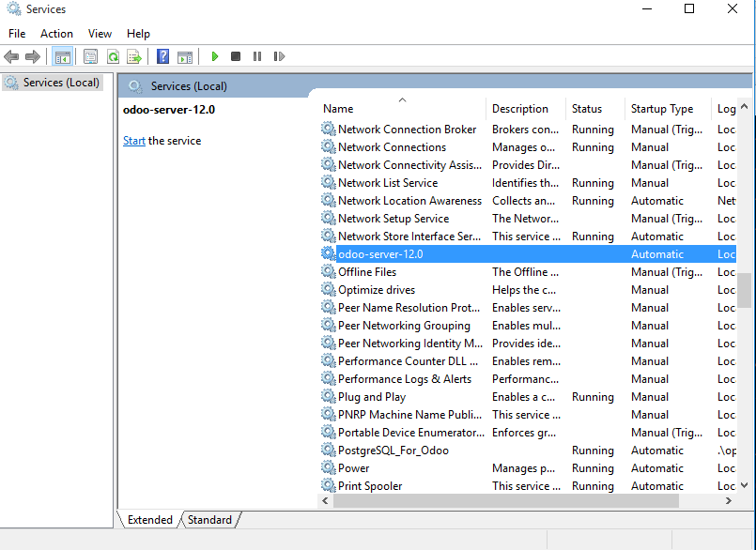Image resolution: width=756 pixels, height=550 pixels.
Task: Sort by the Log On As column header
Action: [724, 109]
